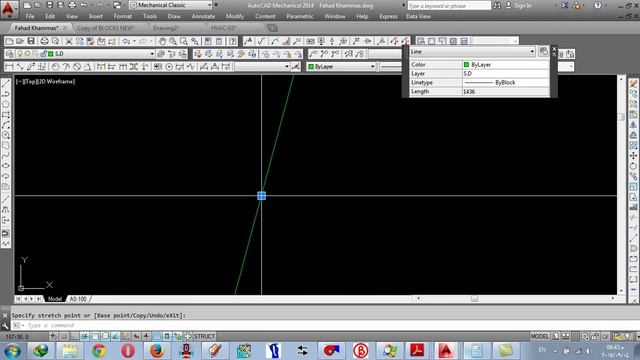Switch to the A8-100 layout tab
The image size is (640, 360).
click(x=78, y=299)
